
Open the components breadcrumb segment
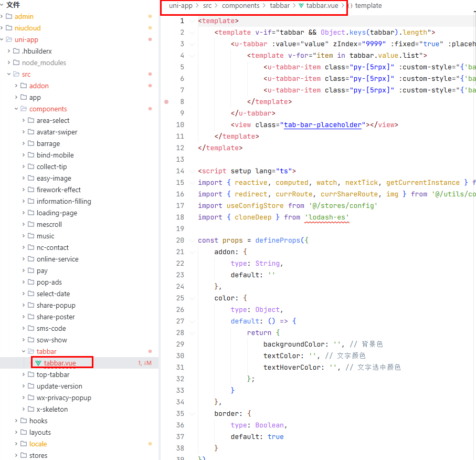[x=240, y=6]
